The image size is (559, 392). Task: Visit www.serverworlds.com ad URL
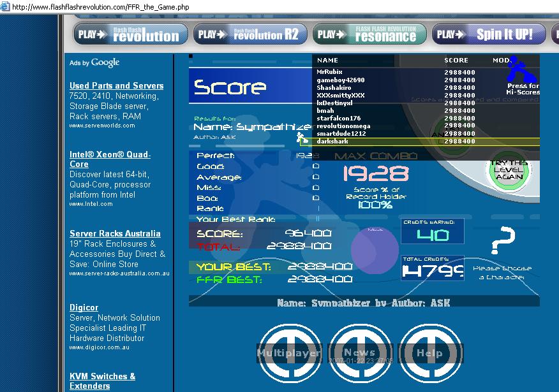[102, 126]
